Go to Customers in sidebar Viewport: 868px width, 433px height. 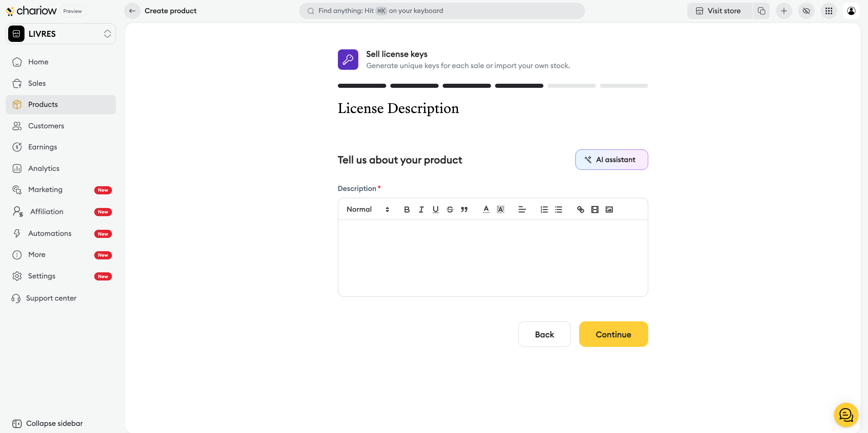[46, 126]
